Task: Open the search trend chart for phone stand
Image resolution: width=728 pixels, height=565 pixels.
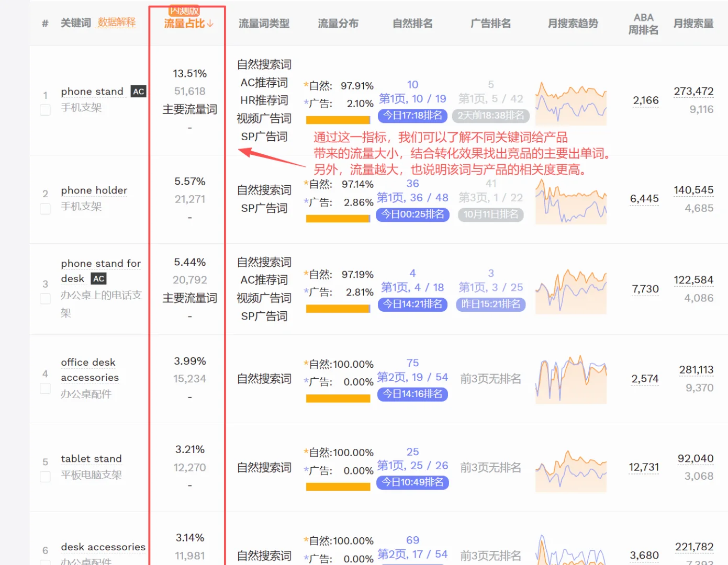Action: click(571, 103)
